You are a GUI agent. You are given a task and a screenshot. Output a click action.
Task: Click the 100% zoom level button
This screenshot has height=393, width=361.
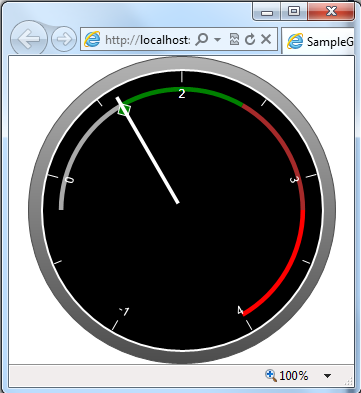(293, 376)
